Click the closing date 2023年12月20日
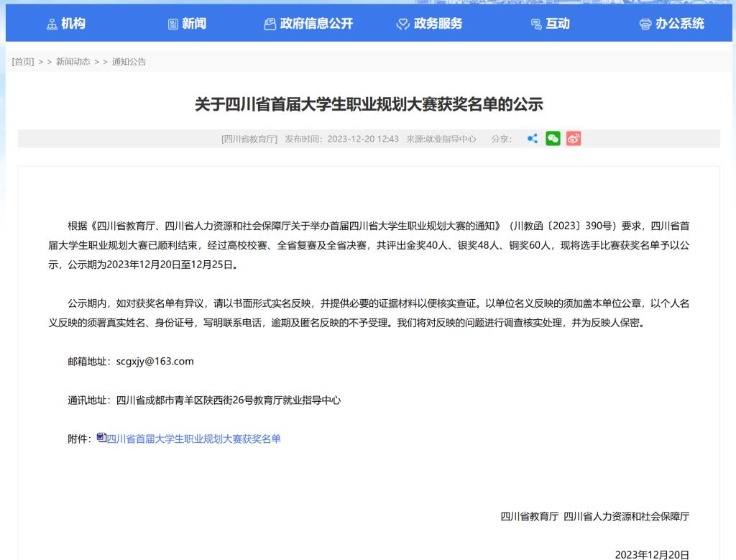The height and width of the screenshot is (560, 736). [652, 555]
